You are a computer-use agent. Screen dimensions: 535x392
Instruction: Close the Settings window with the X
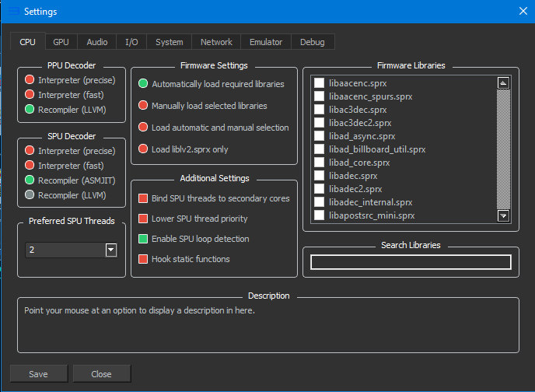coord(523,11)
